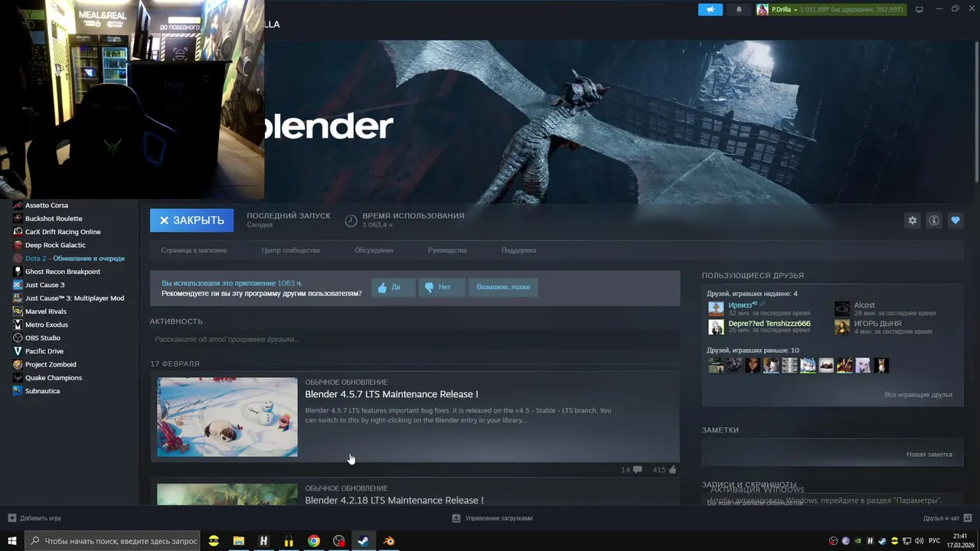Open the Blender 4.2.18 LTS Maintenance Release title

tap(394, 500)
